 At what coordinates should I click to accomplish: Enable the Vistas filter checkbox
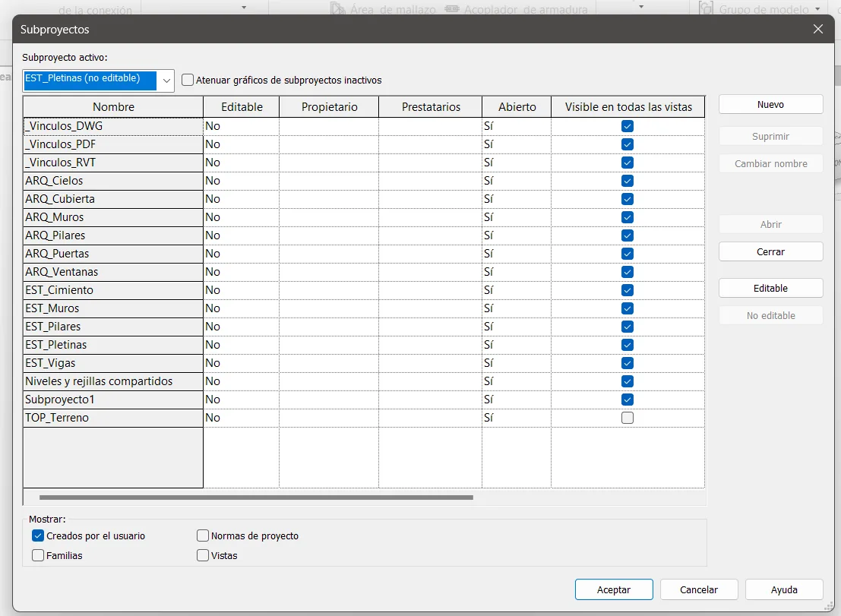click(203, 555)
